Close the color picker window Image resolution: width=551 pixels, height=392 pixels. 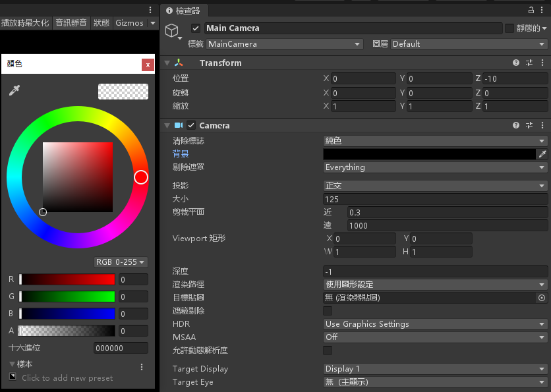click(x=148, y=65)
